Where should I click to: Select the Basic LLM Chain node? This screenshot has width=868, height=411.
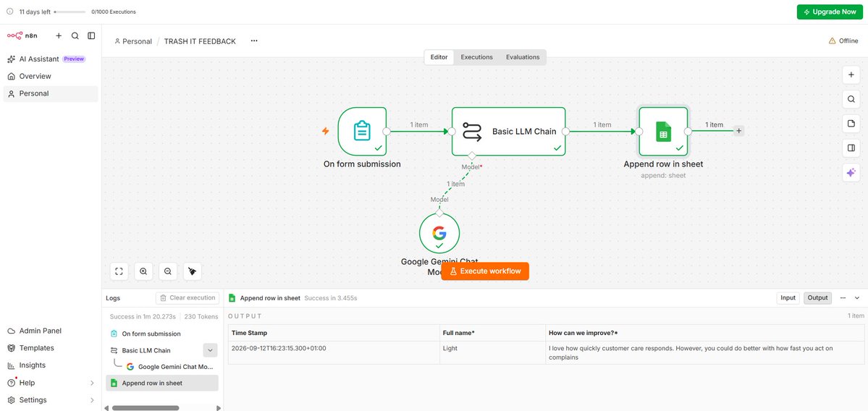pyautogui.click(x=509, y=131)
